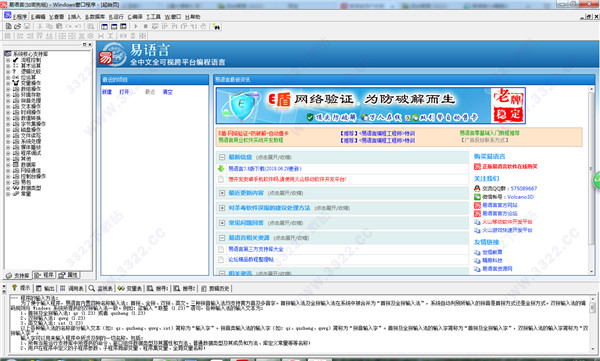Click the lightbulb icon on 提示 tab
The image size is (600, 361).
click(14, 288)
